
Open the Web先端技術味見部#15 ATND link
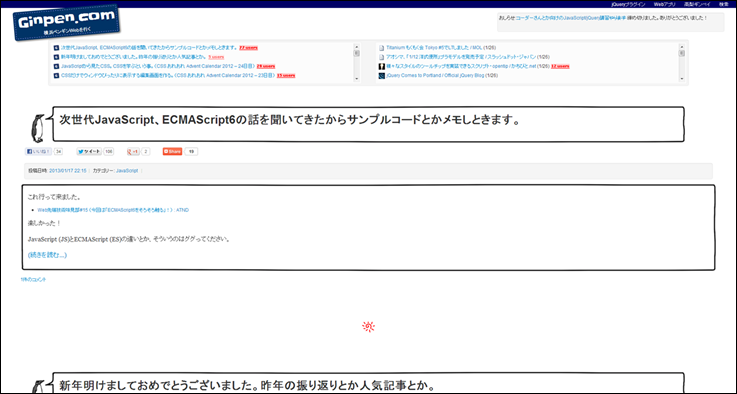tap(113, 210)
